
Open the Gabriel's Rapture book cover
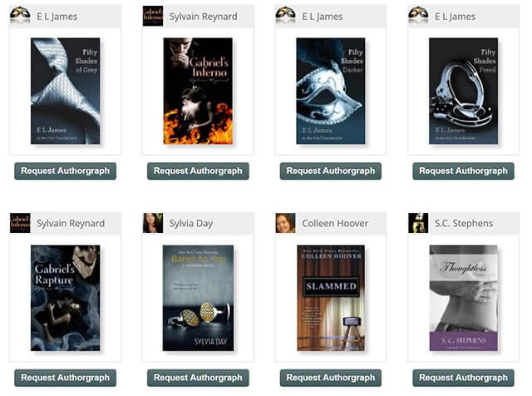coord(65,298)
